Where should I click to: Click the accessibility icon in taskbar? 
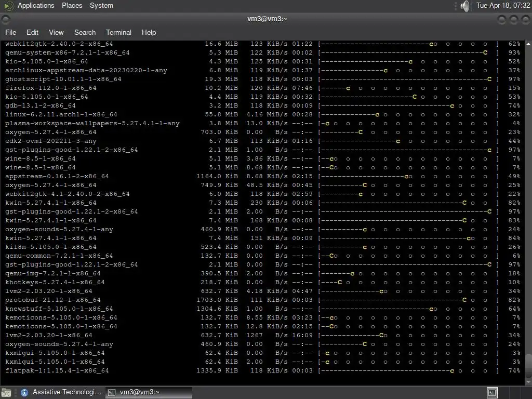(x=24, y=393)
